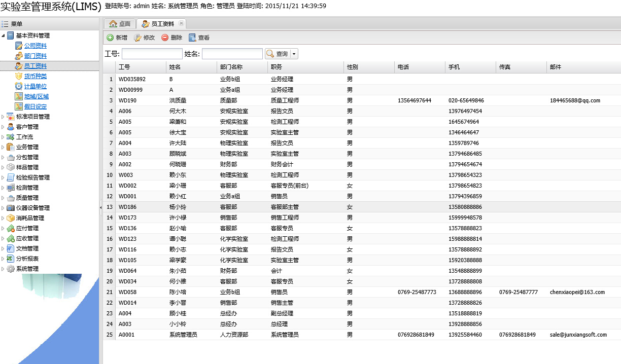Image resolution: width=621 pixels, height=364 pixels.
Task: Collapse the 基本资料管理 tree node
Action: [x=3, y=35]
